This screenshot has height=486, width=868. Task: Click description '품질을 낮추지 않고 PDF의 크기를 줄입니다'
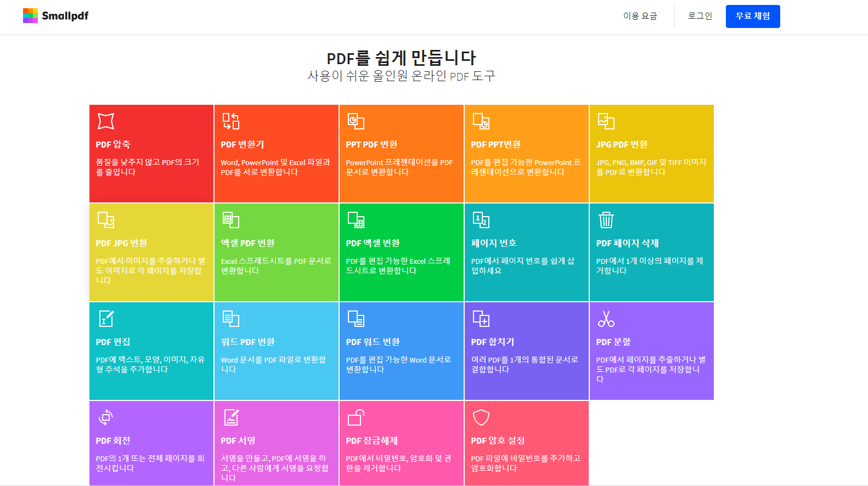(x=148, y=167)
